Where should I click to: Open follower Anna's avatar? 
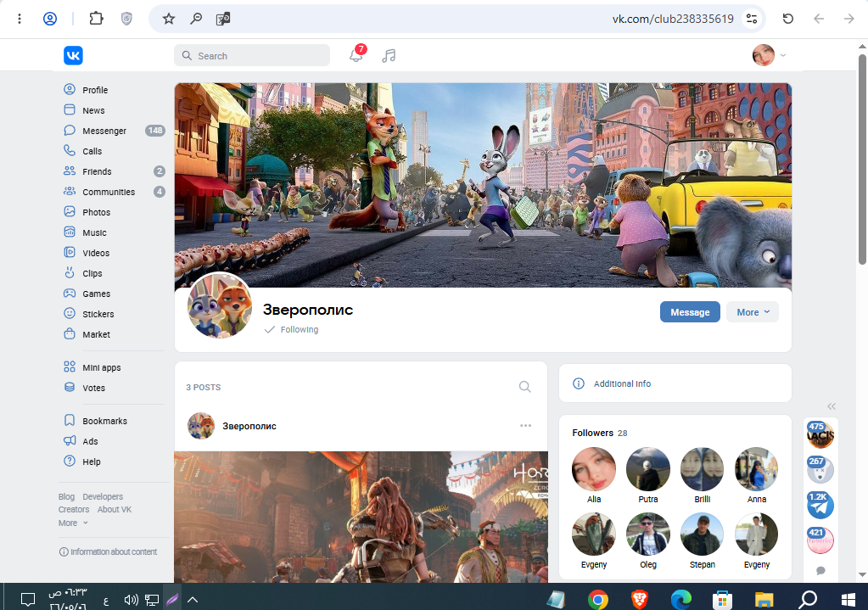click(756, 469)
